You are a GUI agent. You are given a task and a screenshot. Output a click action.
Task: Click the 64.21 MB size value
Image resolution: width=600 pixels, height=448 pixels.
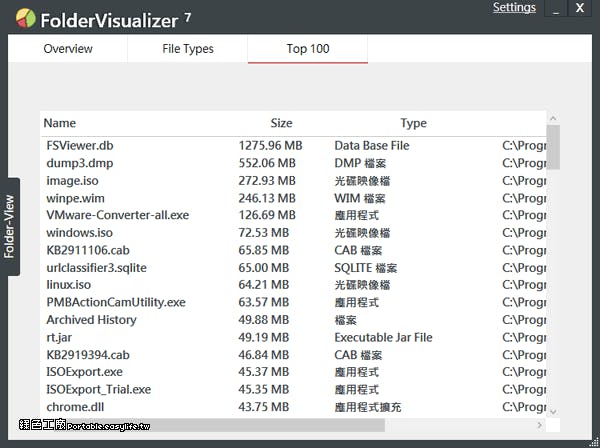[x=264, y=285]
